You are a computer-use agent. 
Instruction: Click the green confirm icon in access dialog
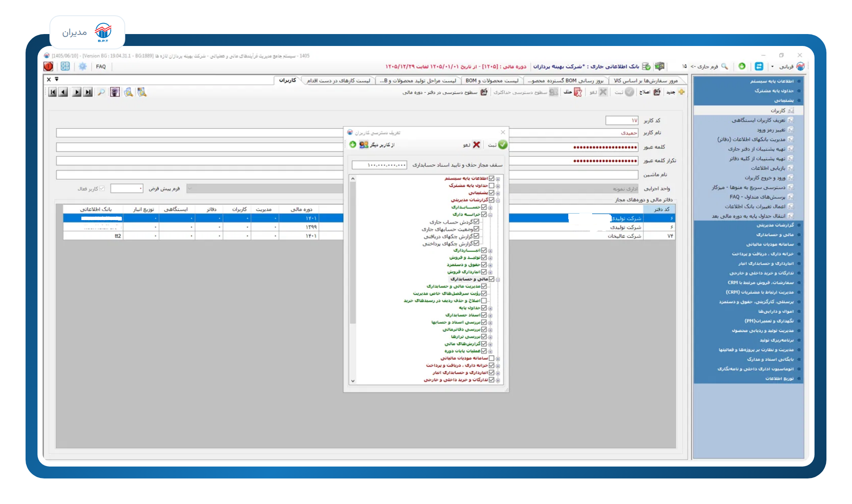(503, 145)
